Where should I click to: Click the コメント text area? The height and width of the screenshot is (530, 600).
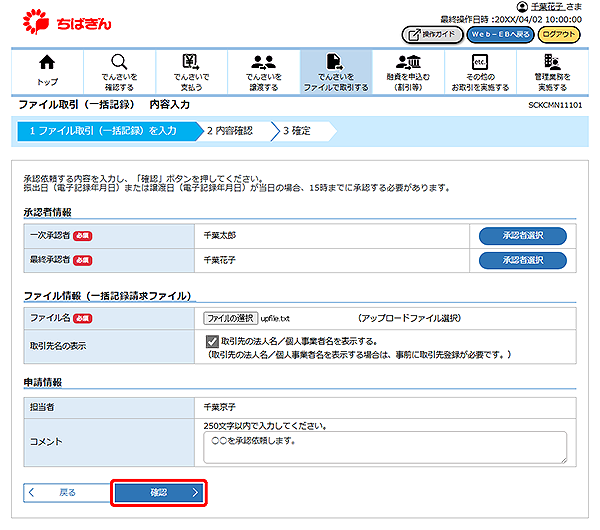385,447
